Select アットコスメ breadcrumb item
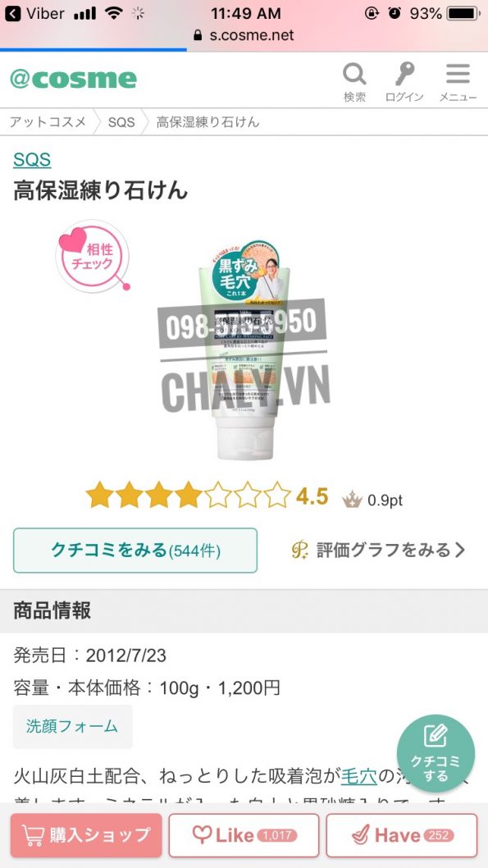This screenshot has height=868, width=488. point(48,121)
